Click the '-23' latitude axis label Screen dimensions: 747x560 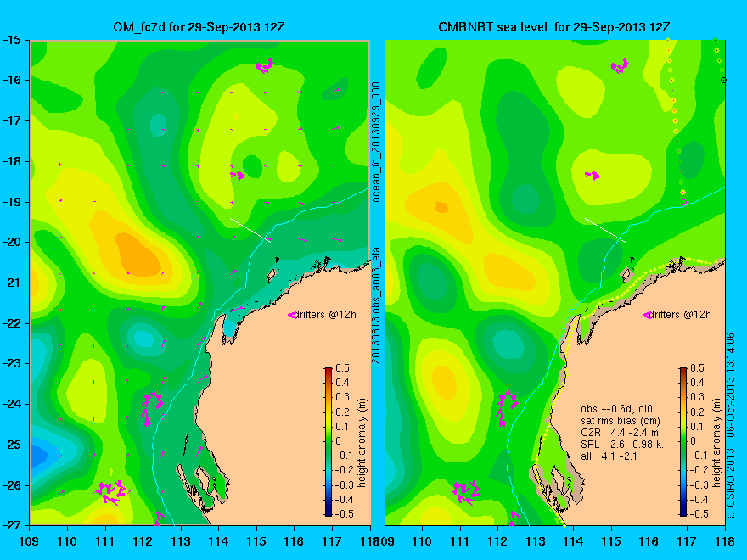(x=12, y=363)
